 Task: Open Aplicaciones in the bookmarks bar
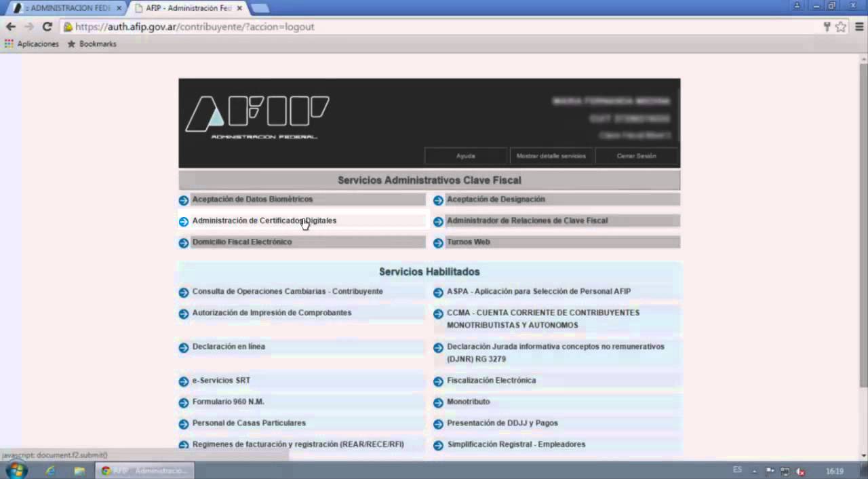click(x=32, y=43)
